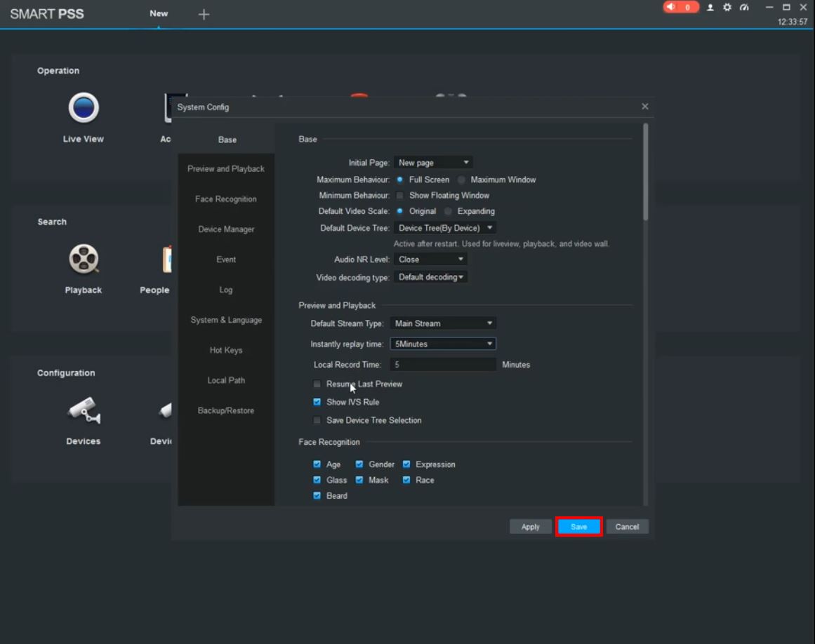Switch to System & Language tab
Viewport: 815px width, 644px height.
coord(226,320)
